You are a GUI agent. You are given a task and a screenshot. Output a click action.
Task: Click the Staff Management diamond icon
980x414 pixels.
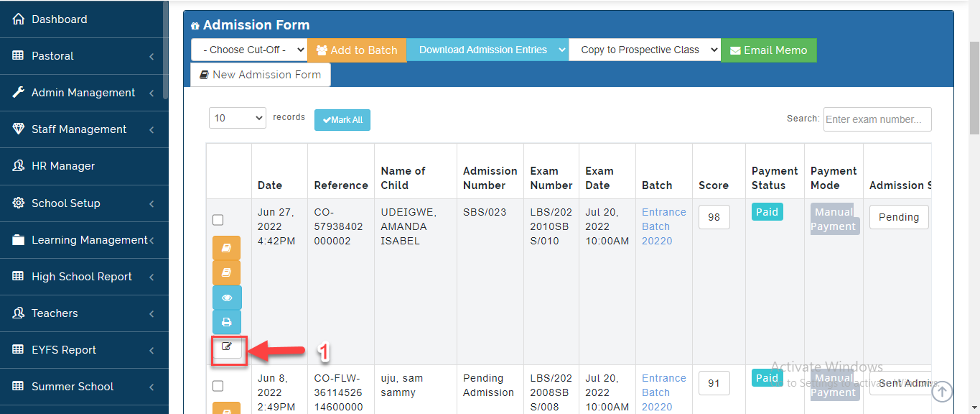tap(19, 129)
